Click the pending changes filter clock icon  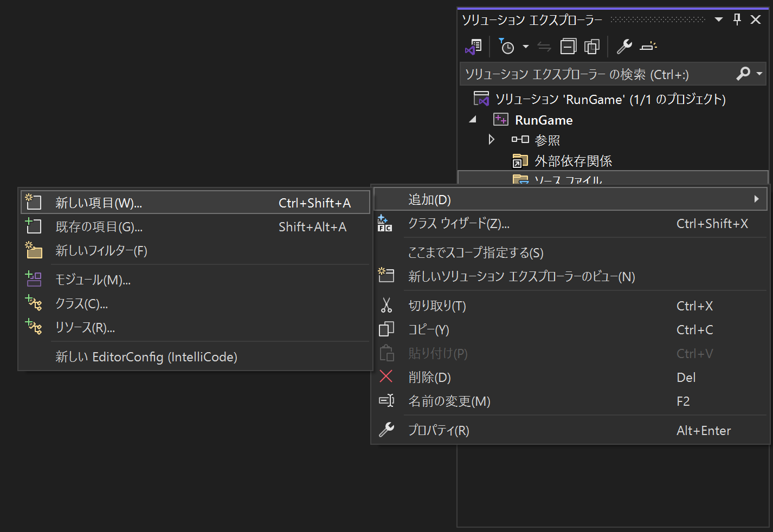coord(506,47)
